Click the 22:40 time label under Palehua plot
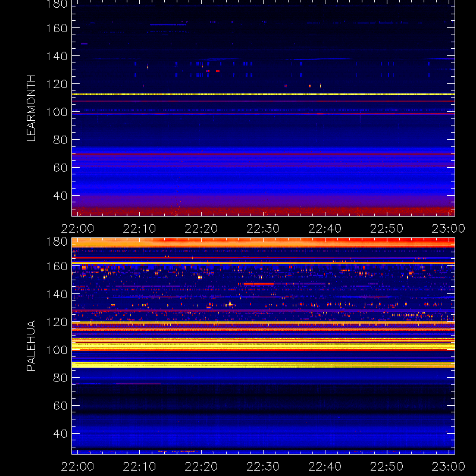 coord(325,466)
